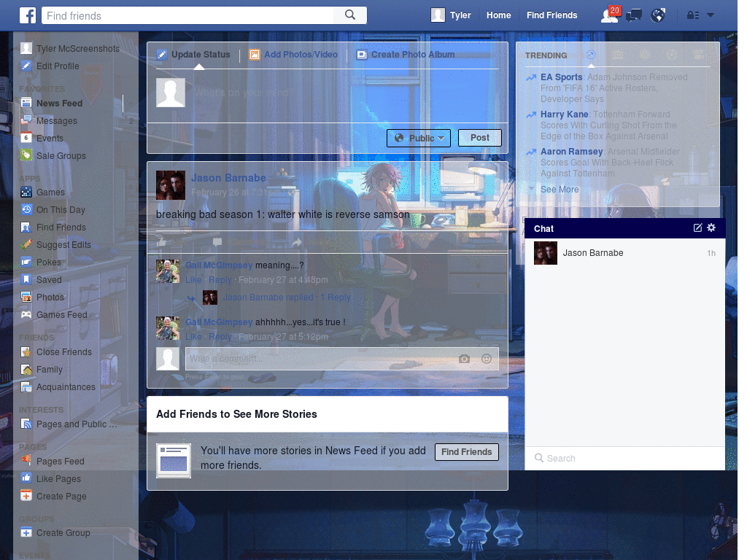Click the Family house icon

pos(26,370)
